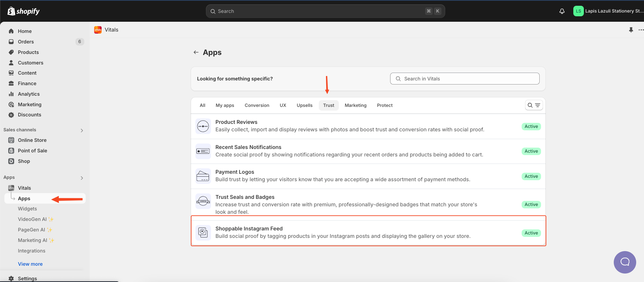Switch to the Conversion tab
This screenshot has width=644, height=282.
257,105
